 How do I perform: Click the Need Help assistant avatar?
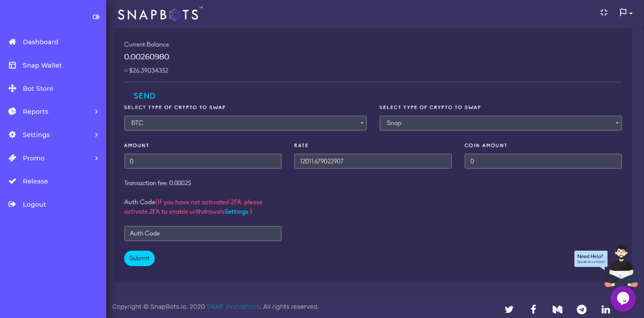[x=621, y=266]
